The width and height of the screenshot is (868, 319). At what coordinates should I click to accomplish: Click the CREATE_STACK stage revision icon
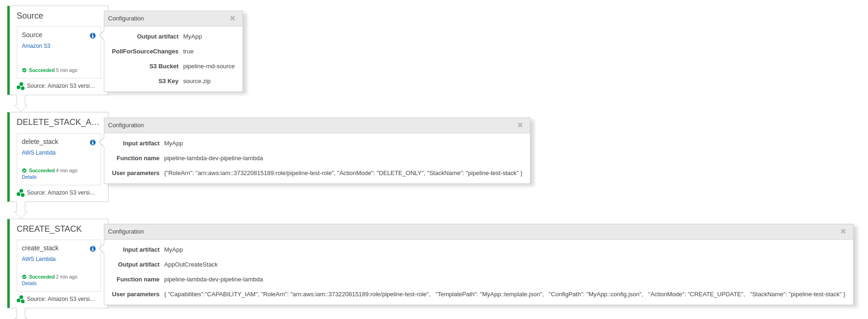click(x=20, y=299)
